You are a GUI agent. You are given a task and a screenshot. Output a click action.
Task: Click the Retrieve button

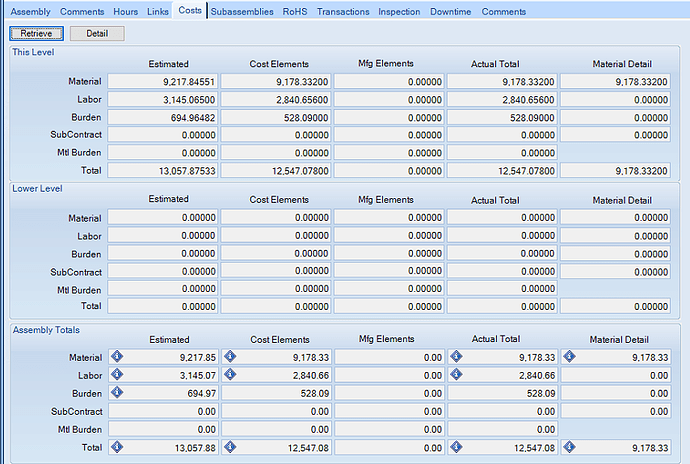click(x=37, y=33)
